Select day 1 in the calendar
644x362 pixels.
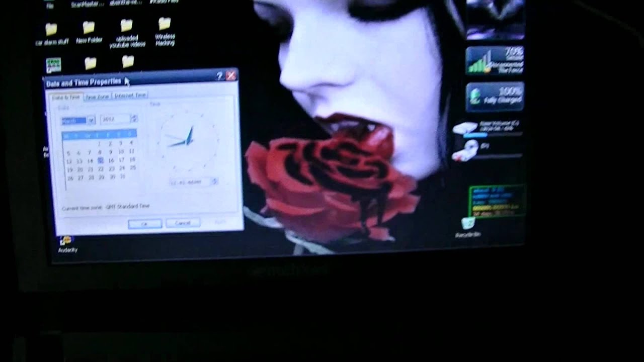pyautogui.click(x=100, y=144)
